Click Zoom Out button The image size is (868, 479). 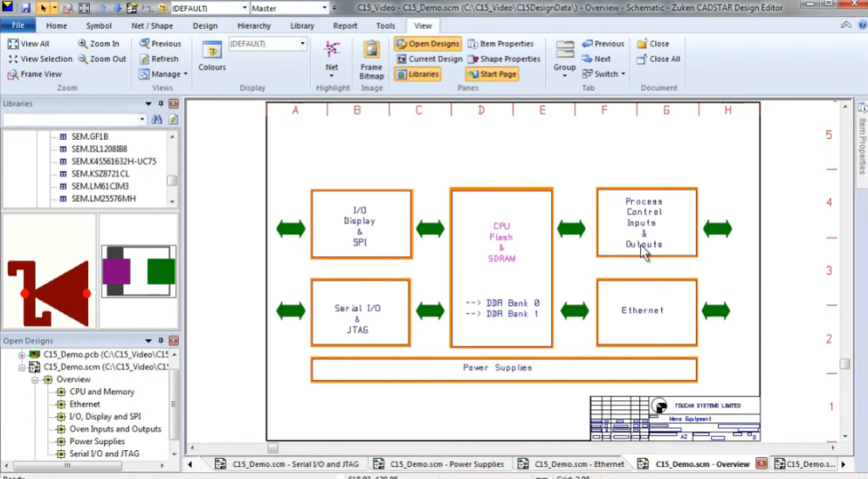103,58
